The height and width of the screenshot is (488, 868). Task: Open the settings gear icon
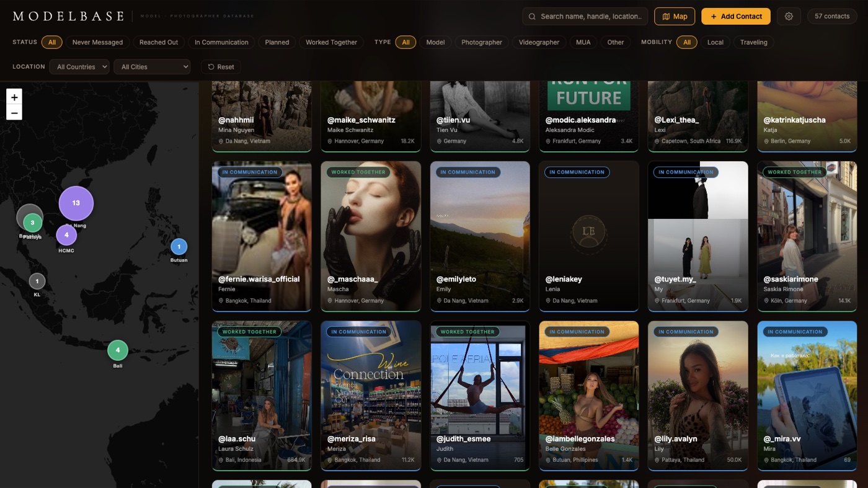pos(789,16)
